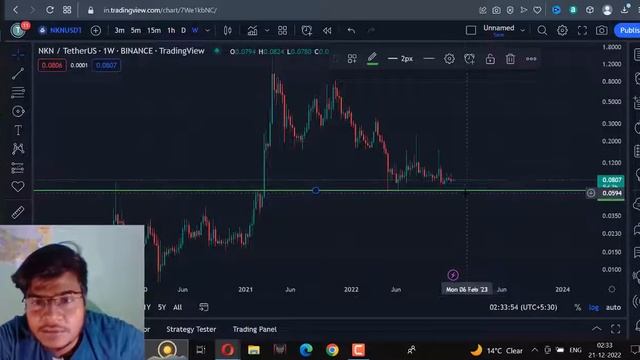The height and width of the screenshot is (360, 640).
Task: Open Google Chrome from the taskbar
Action: tap(332, 350)
